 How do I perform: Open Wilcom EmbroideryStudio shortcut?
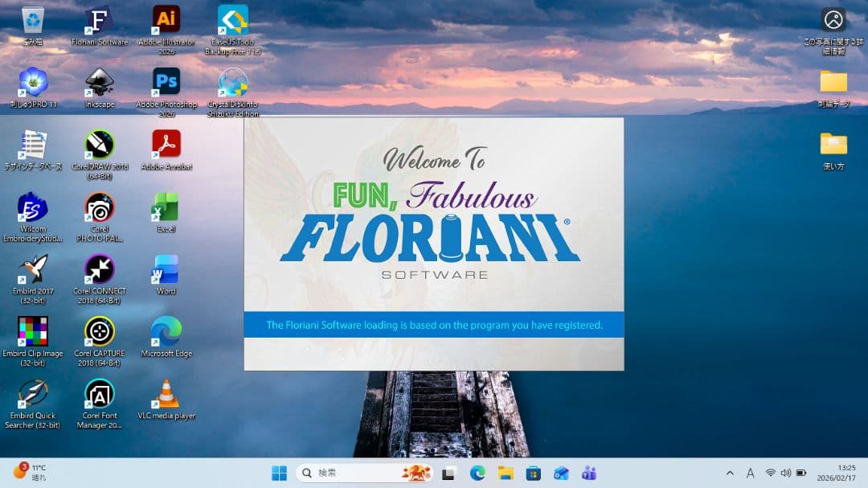pyautogui.click(x=33, y=207)
